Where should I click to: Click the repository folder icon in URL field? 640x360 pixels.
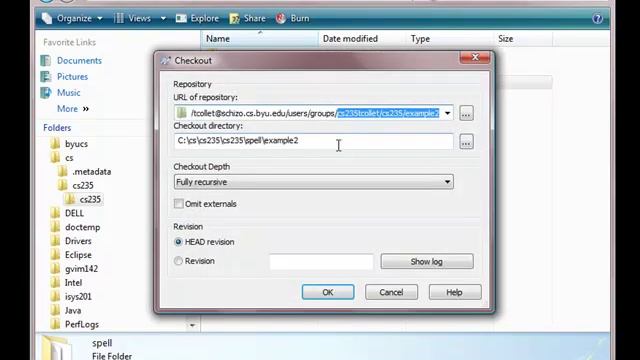click(x=182, y=113)
